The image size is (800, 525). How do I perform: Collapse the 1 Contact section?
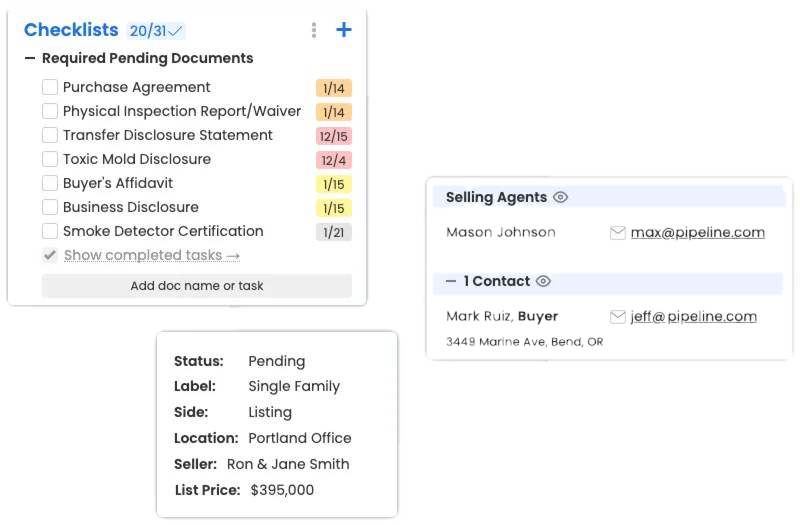tap(451, 281)
